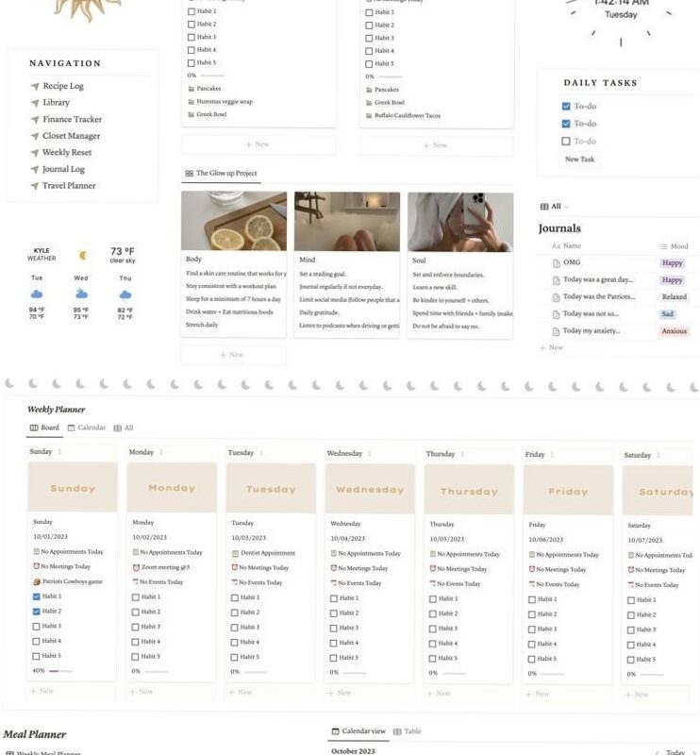Click the Name column header in Journals

point(567,245)
